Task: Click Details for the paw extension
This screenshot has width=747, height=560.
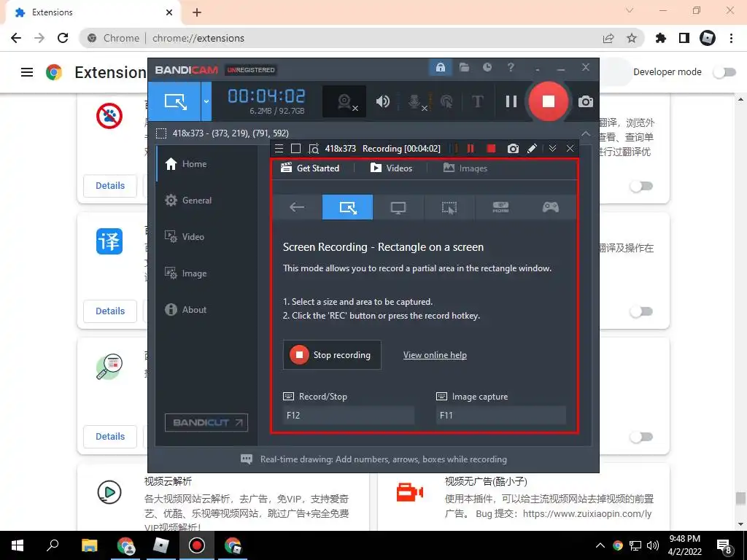Action: (x=110, y=186)
